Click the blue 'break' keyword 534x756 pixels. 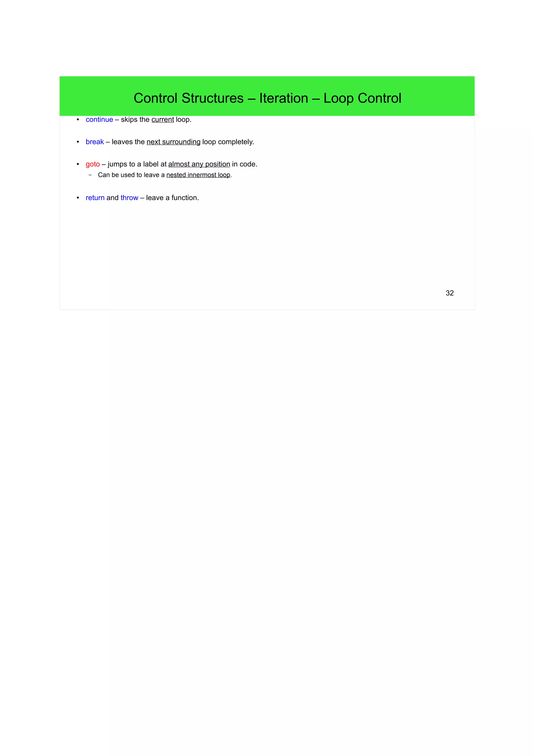[x=95, y=142]
